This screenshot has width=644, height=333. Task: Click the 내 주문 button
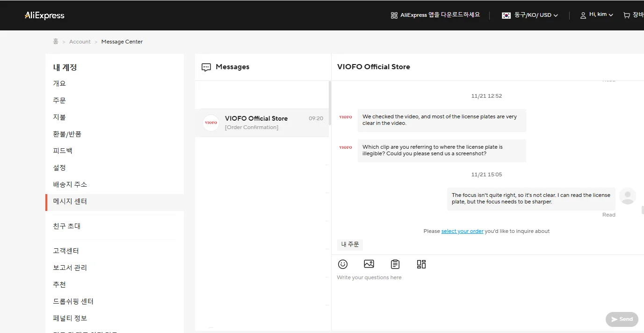click(x=350, y=245)
